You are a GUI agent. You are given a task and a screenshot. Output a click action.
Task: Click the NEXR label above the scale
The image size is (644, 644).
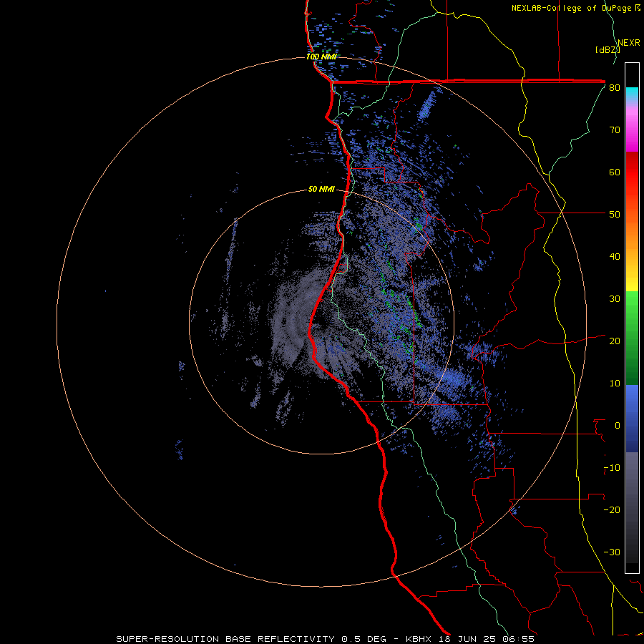[629, 43]
